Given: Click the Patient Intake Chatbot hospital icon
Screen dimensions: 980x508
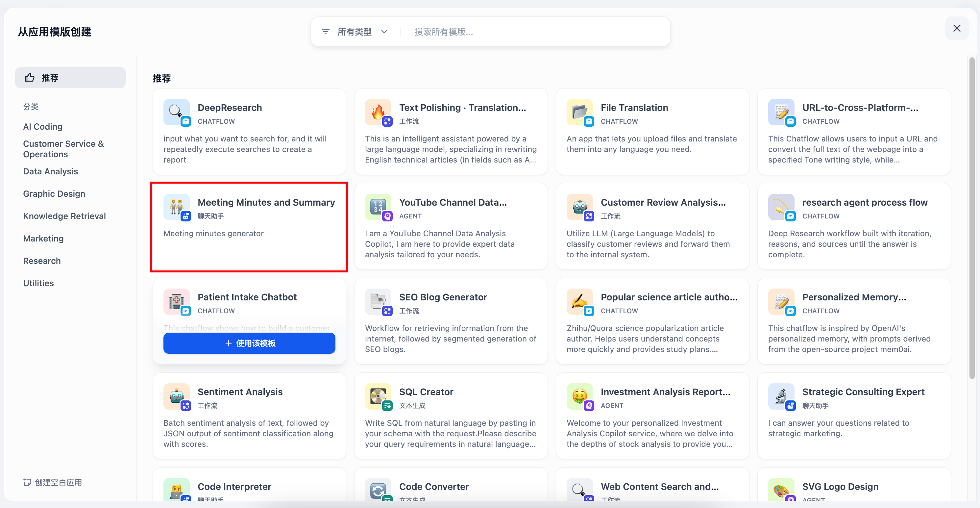Looking at the screenshot, I should click(x=176, y=302).
